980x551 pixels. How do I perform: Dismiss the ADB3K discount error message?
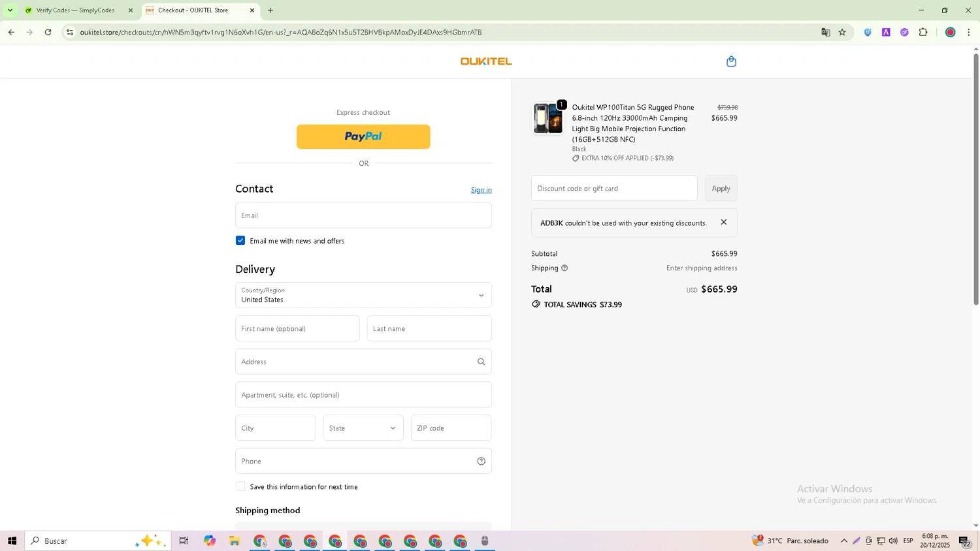(723, 222)
